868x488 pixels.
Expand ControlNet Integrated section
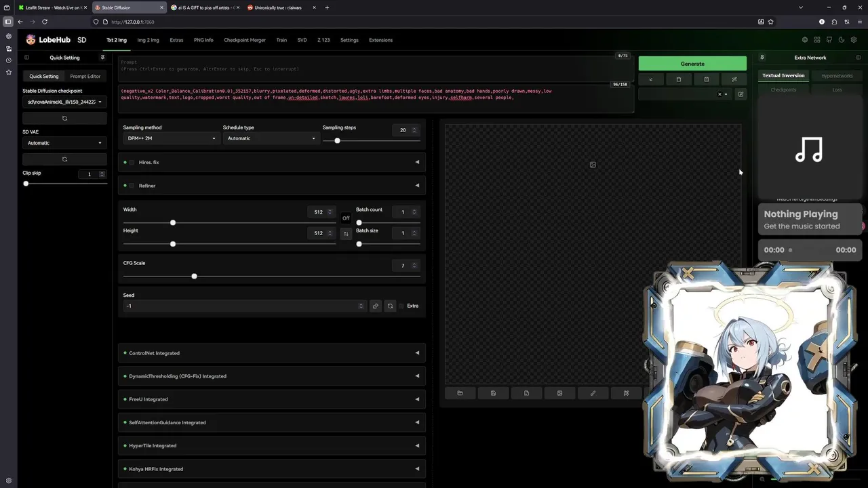[271, 353]
